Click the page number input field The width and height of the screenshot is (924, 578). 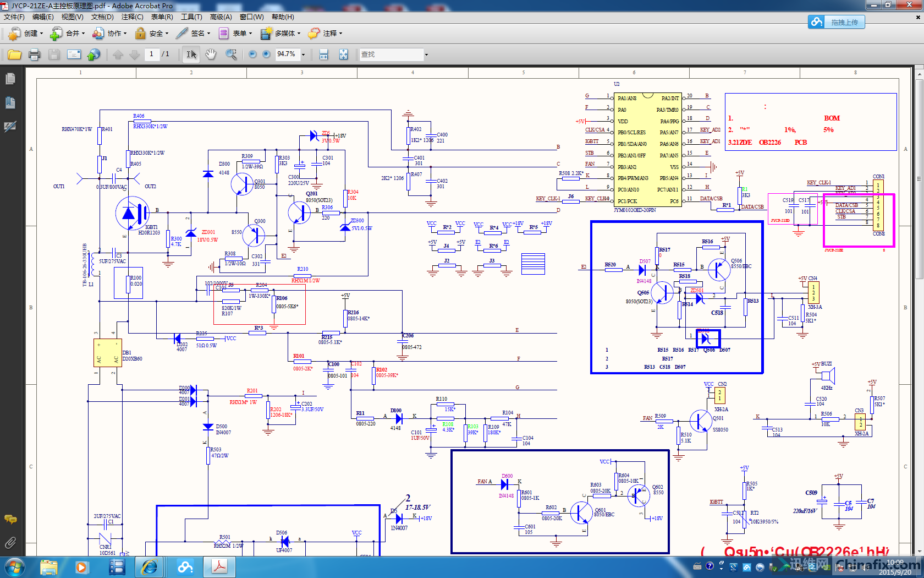(x=151, y=54)
